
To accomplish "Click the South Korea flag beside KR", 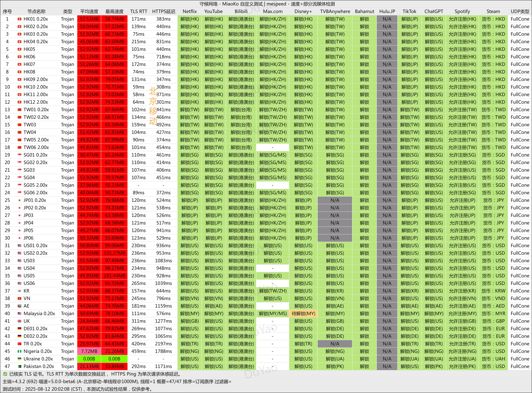I will click(20, 291).
